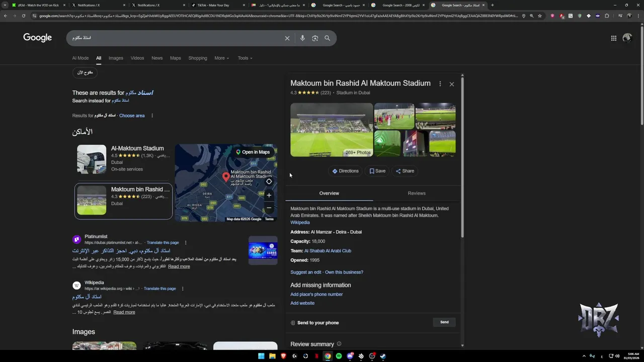
Task: Switch to AI Mode search
Action: 80,58
